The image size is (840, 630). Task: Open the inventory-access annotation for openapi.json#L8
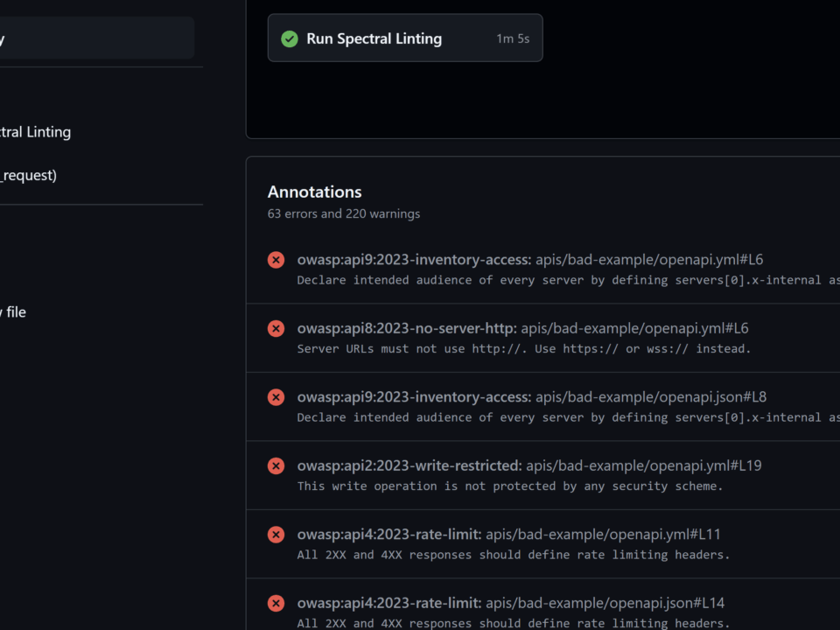click(x=531, y=397)
